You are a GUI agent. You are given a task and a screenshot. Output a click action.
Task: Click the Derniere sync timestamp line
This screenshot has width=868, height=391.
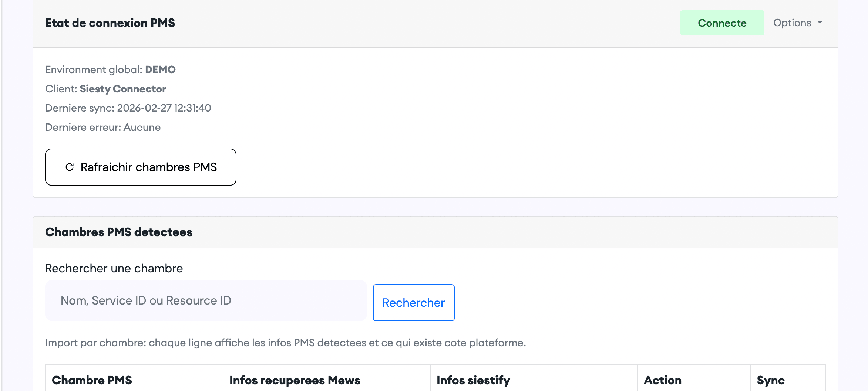point(128,108)
